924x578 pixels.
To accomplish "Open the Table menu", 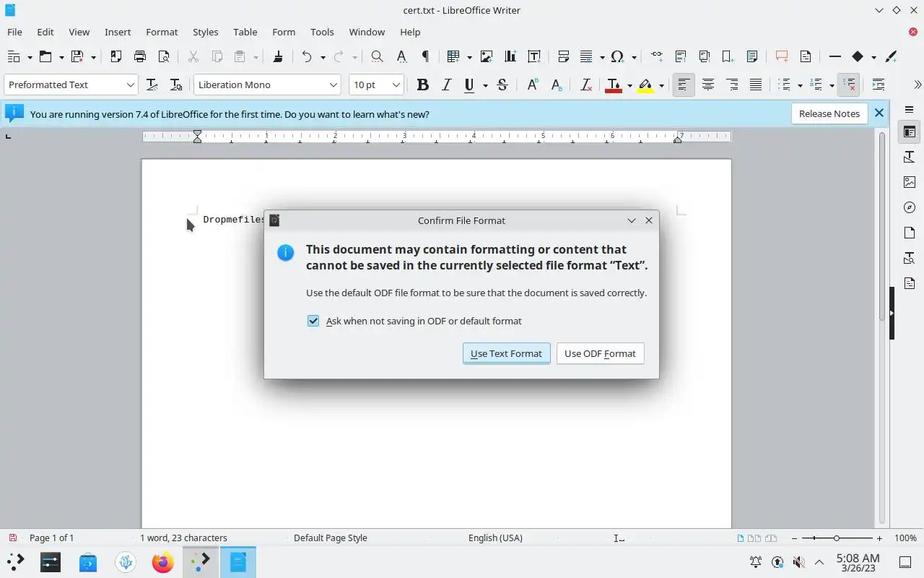I will 245,32.
